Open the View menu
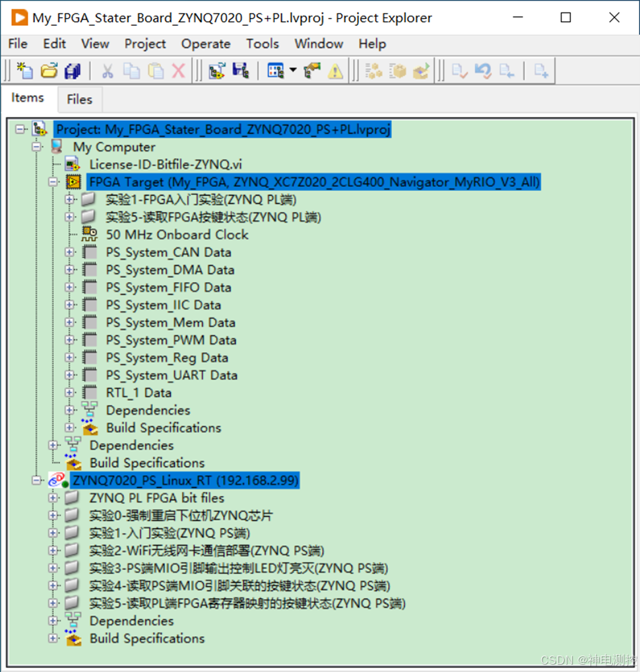 95,44
